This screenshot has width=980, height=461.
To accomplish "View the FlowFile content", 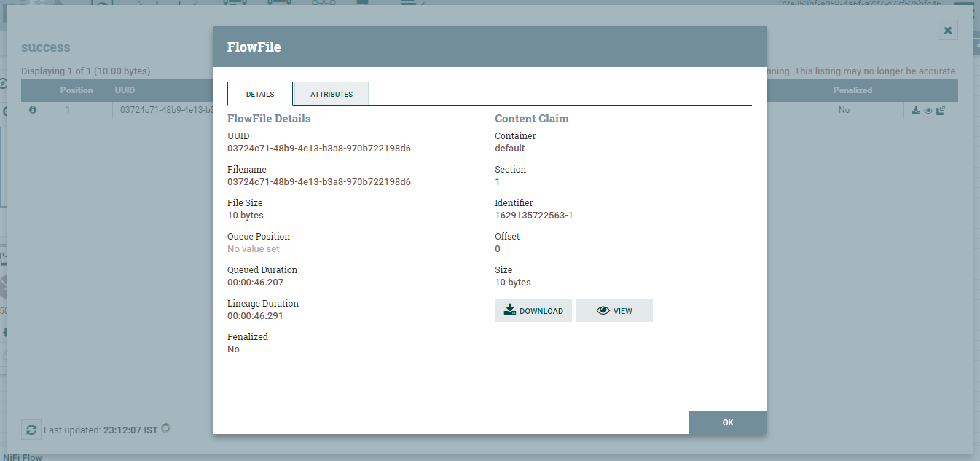I will click(x=614, y=310).
